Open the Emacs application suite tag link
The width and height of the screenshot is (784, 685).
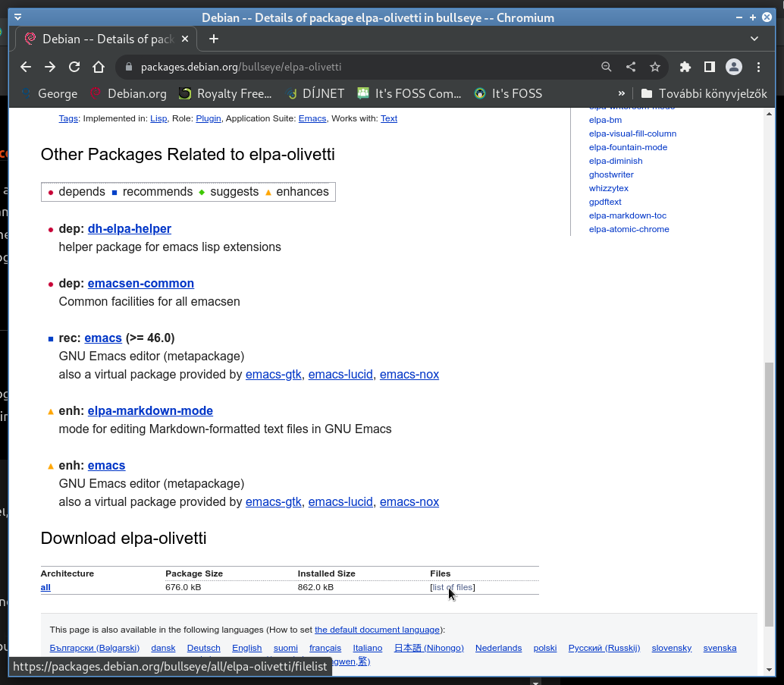click(312, 118)
